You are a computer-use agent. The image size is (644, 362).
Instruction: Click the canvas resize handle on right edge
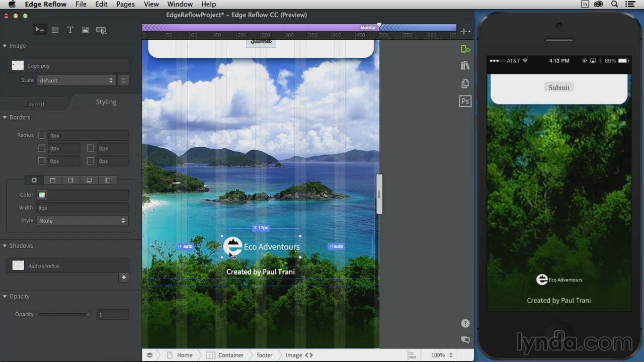point(379,194)
